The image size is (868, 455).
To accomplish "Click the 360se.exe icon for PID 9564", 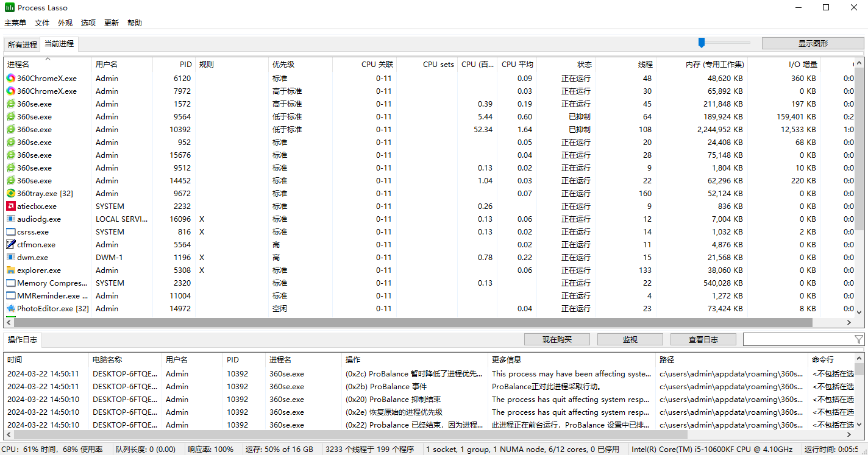I will tap(11, 116).
